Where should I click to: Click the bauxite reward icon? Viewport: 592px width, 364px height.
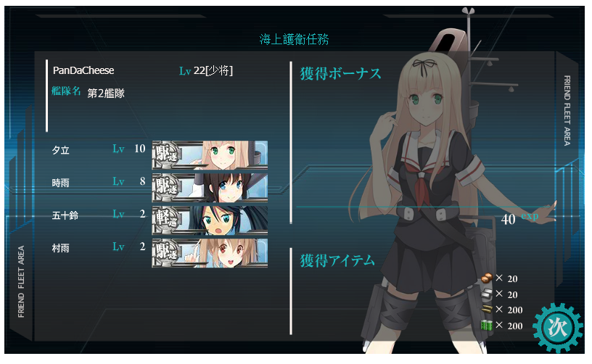click(486, 278)
